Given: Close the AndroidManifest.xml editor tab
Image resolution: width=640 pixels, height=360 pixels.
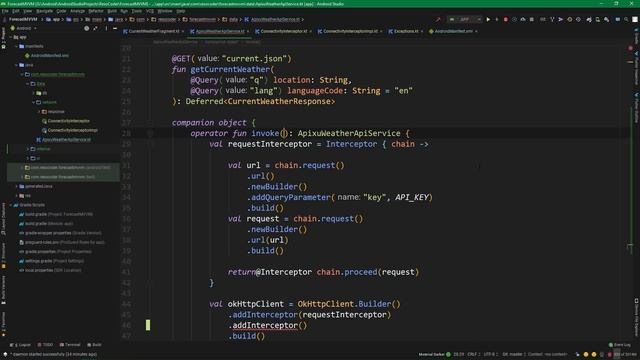Looking at the screenshot, I should click(x=476, y=31).
